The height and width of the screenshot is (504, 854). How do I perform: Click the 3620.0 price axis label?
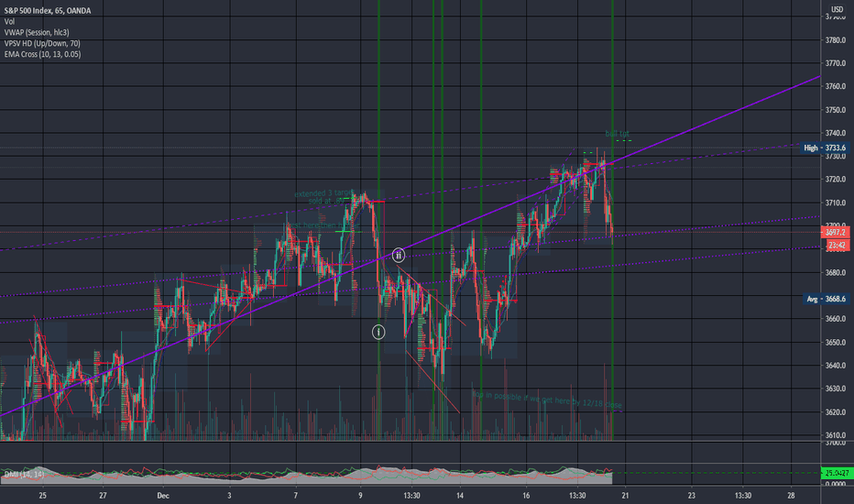point(836,412)
